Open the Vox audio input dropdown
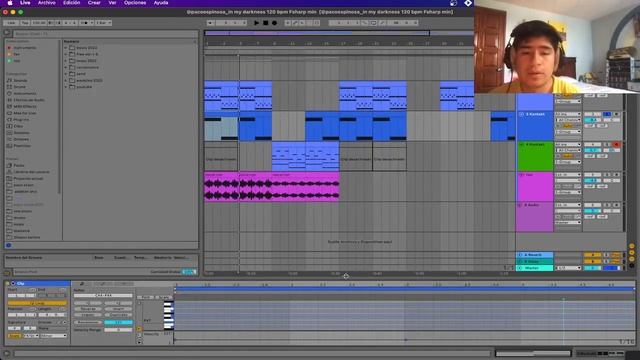 click(568, 175)
